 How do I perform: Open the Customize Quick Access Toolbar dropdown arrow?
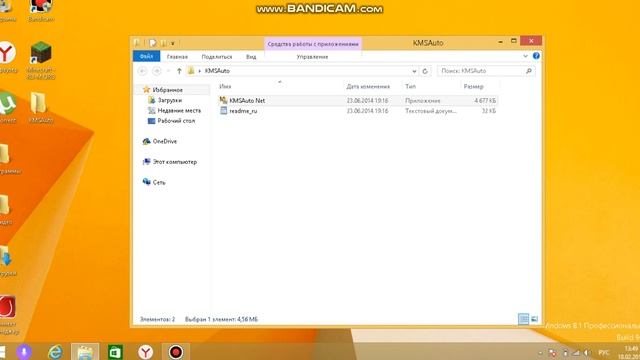click(x=173, y=43)
